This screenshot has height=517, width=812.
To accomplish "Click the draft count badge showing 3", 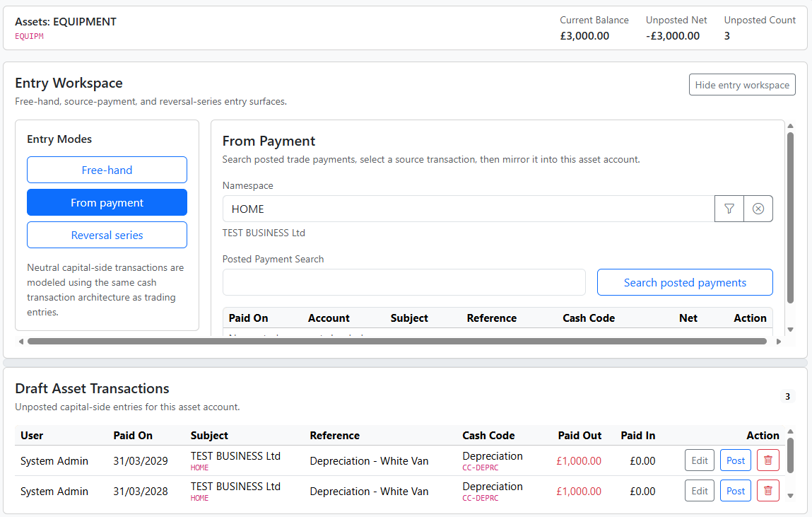I will pyautogui.click(x=788, y=396).
